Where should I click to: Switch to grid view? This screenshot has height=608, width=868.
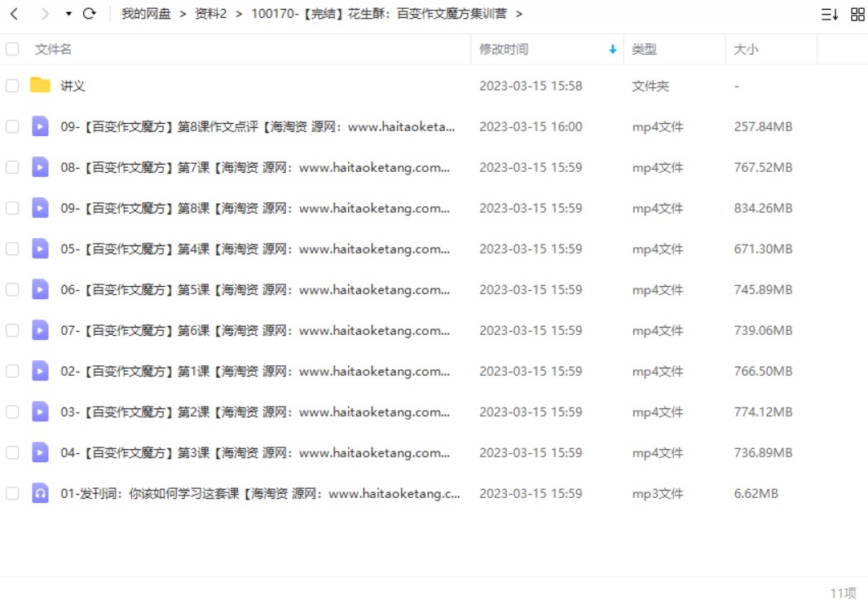tap(857, 15)
